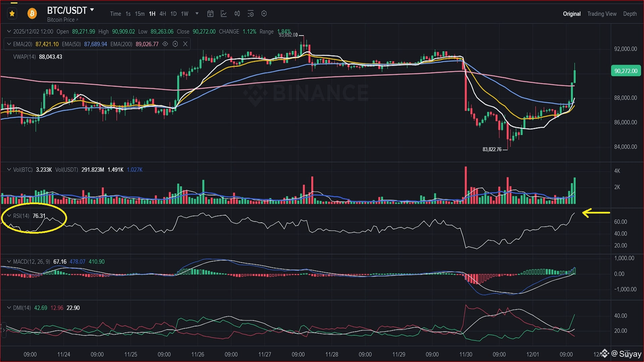Collapse the MACD(12, 26, 9) chevron

tap(9, 262)
